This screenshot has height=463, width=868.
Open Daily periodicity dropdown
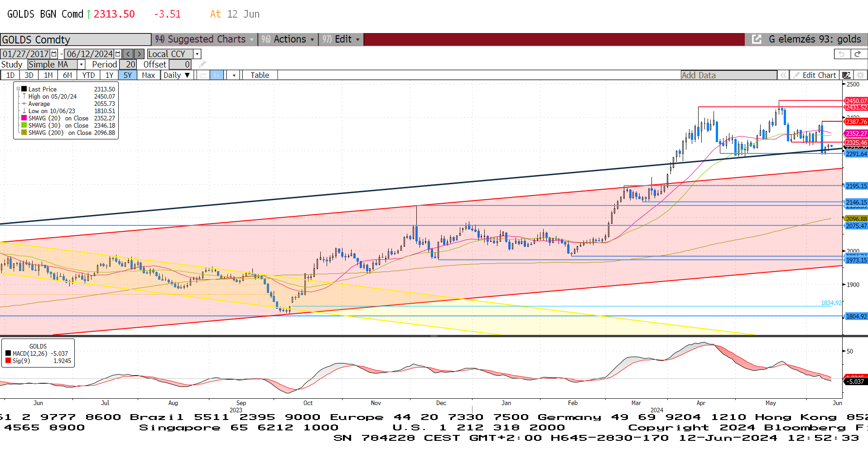177,75
